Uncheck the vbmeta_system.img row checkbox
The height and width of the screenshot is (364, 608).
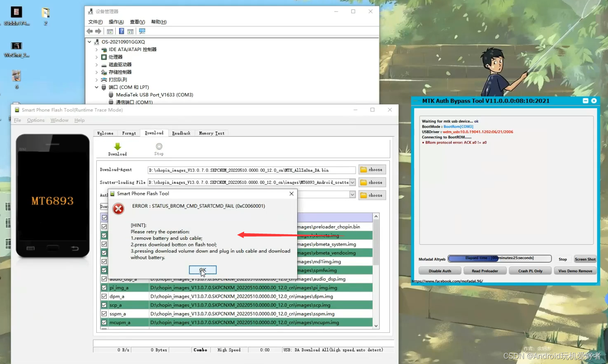click(104, 244)
